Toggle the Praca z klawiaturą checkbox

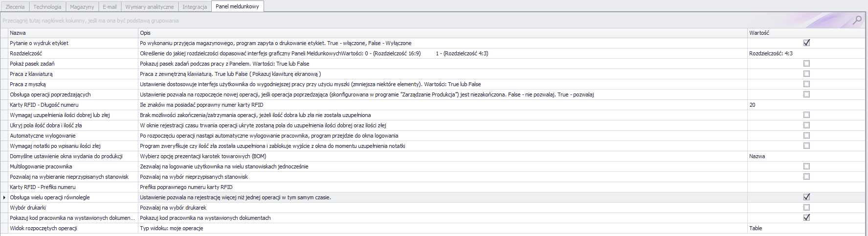(x=806, y=74)
